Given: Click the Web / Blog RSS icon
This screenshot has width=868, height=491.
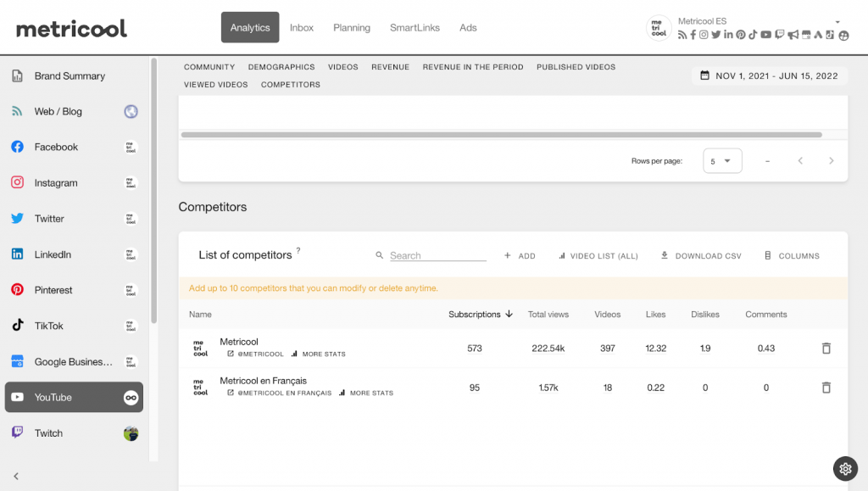Looking at the screenshot, I should [x=17, y=111].
